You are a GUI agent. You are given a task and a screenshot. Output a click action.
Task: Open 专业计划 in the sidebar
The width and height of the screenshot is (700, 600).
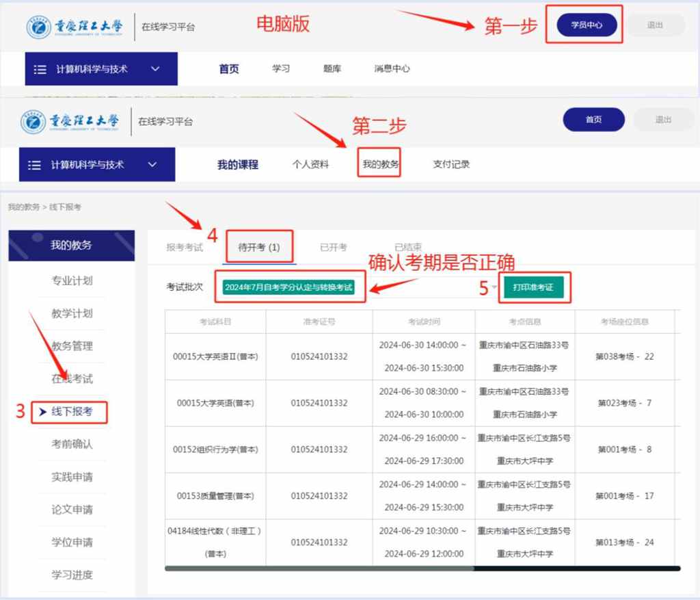pyautogui.click(x=72, y=281)
